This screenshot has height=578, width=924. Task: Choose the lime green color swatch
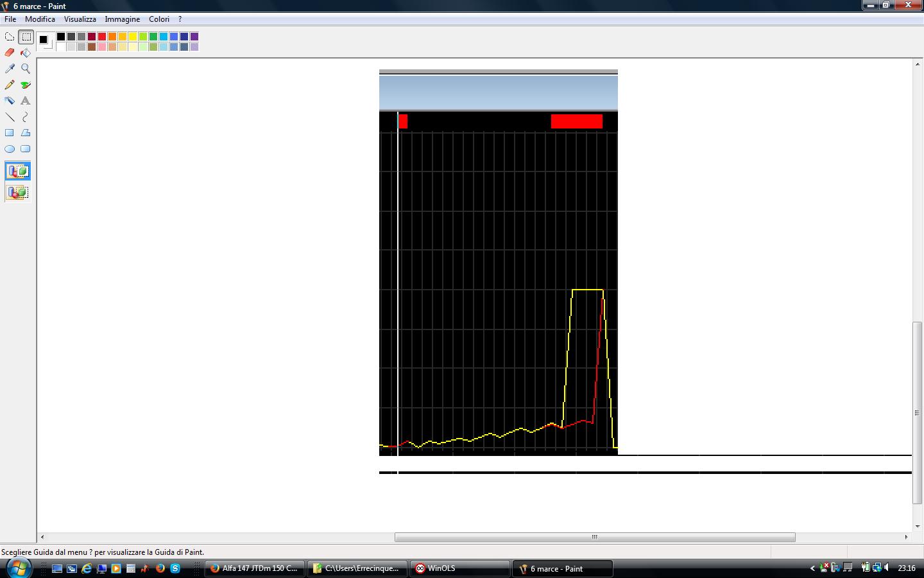coord(143,37)
